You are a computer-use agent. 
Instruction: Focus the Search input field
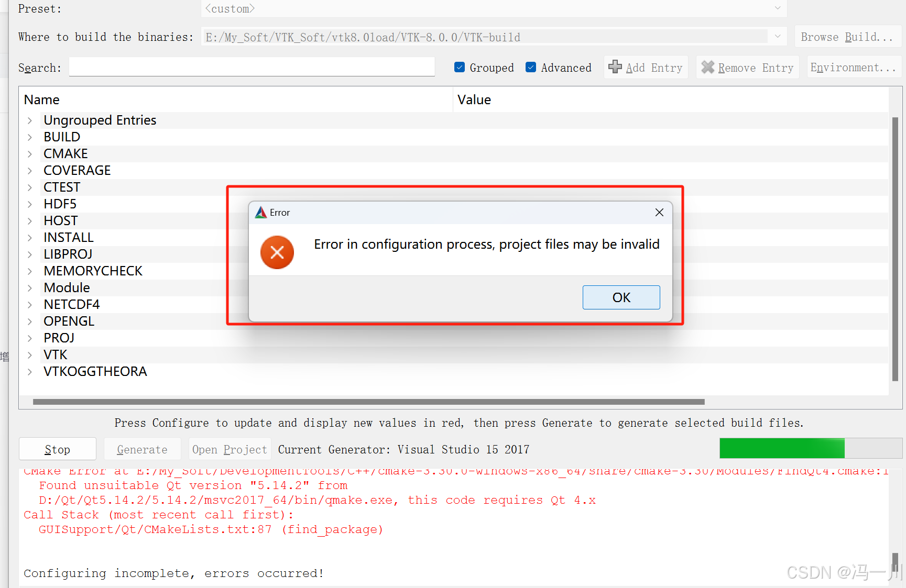pyautogui.click(x=252, y=67)
